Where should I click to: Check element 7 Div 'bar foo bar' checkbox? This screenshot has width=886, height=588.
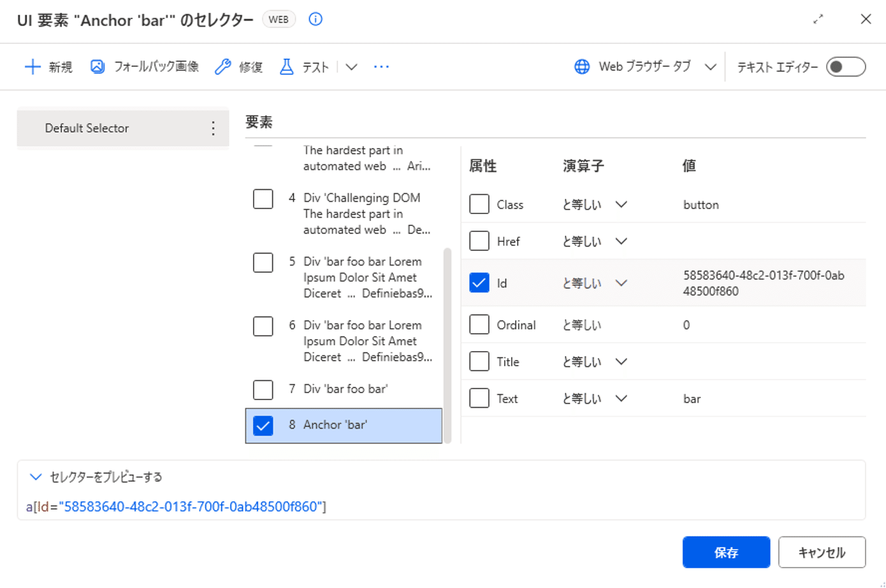[x=263, y=390]
